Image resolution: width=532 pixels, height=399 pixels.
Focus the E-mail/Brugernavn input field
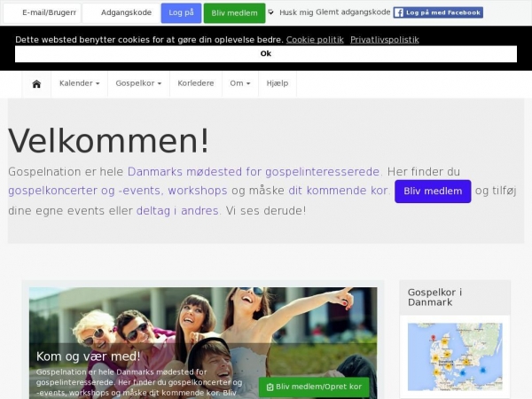point(43,13)
